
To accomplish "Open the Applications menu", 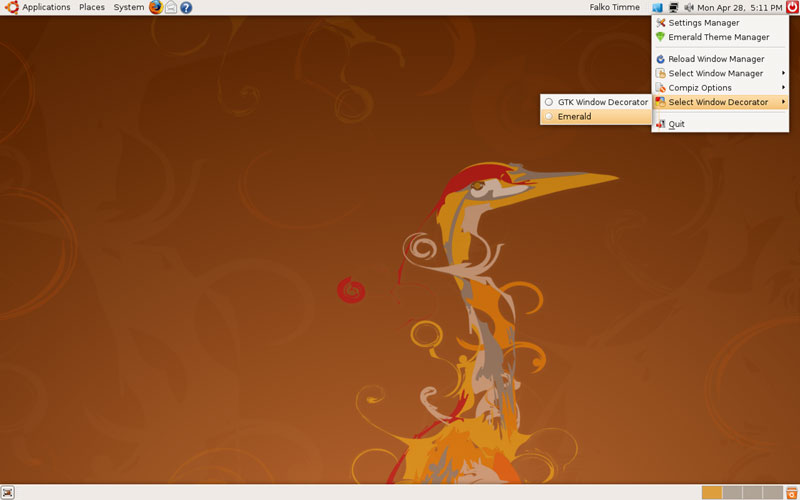I will point(46,7).
